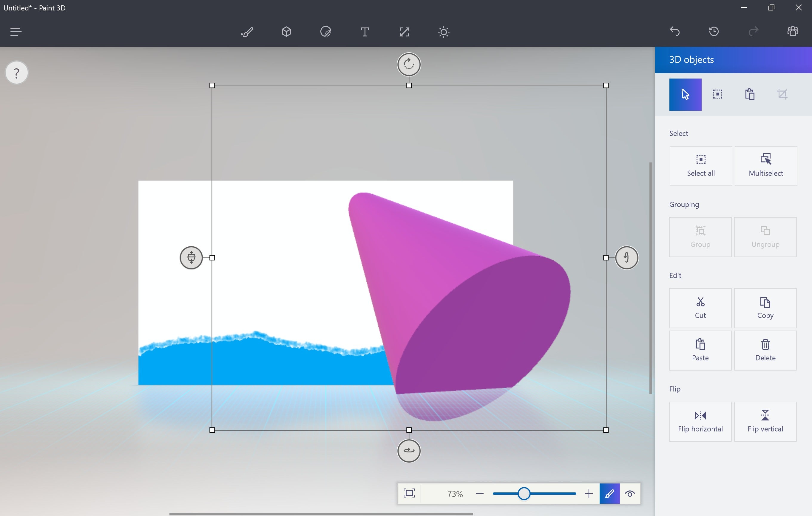Image resolution: width=812 pixels, height=516 pixels.
Task: Select the Undo action
Action: (674, 31)
